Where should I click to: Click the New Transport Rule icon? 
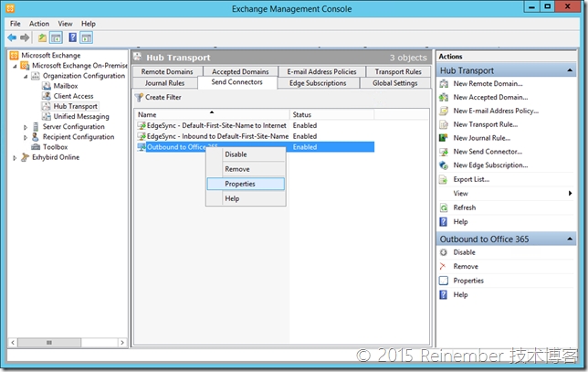[x=444, y=124]
